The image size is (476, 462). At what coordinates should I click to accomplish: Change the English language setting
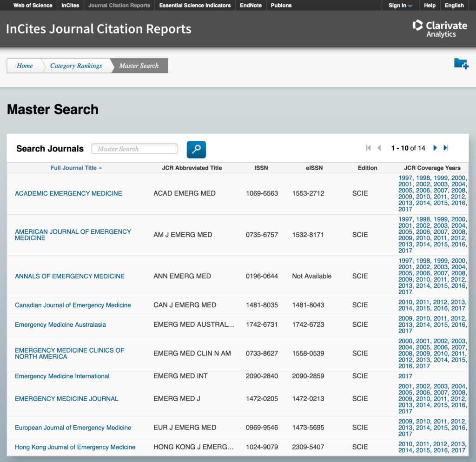(454, 6)
